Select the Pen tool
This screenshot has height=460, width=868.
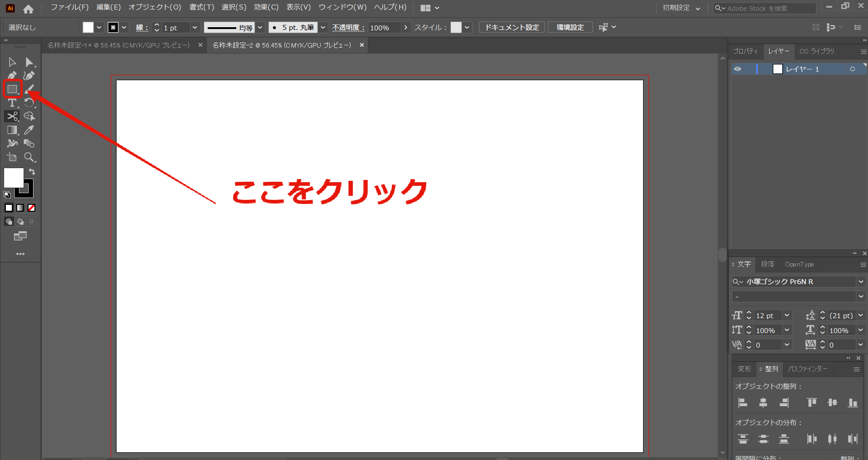coord(12,76)
